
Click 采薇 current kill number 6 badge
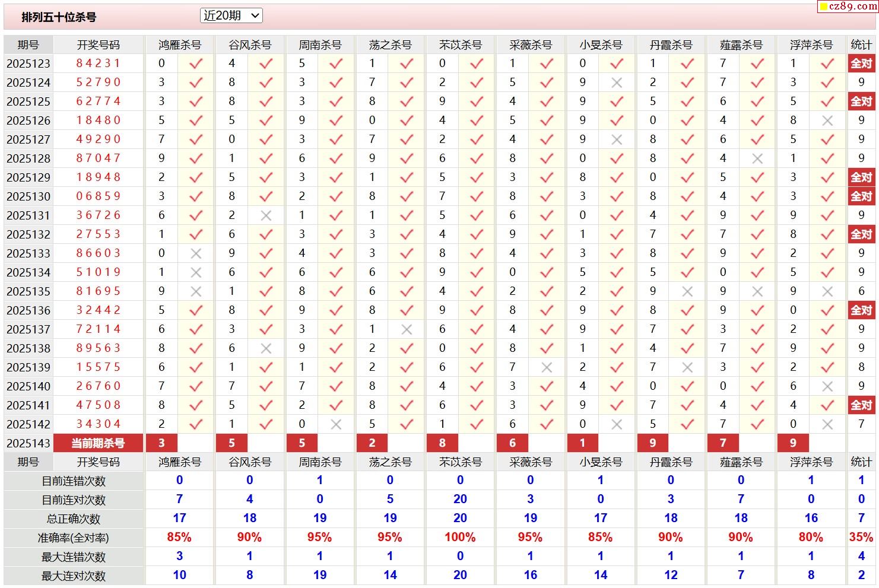point(512,443)
